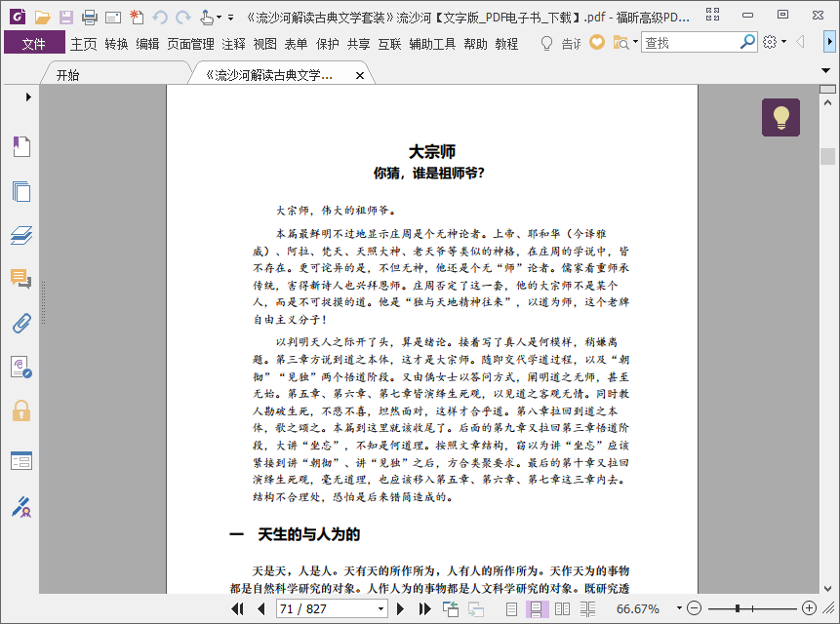Select two-page facing view mode
This screenshot has height=624, width=840.
562,608
